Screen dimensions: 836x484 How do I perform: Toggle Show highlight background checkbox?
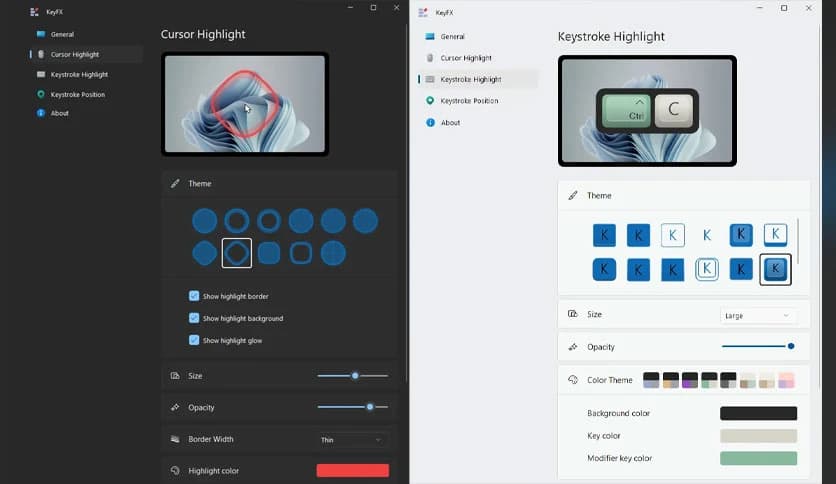click(x=194, y=318)
